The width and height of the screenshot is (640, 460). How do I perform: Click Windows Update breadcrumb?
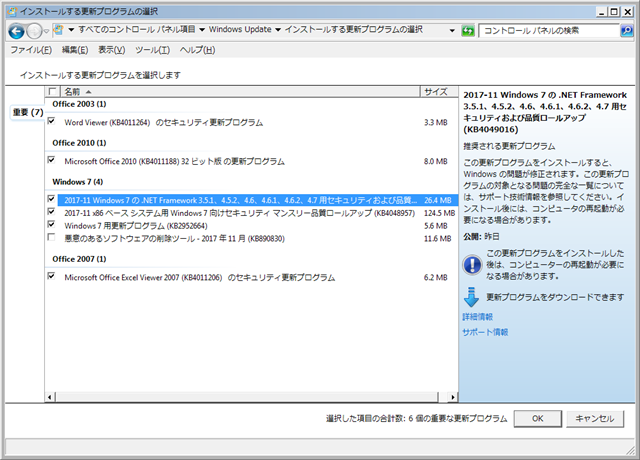coord(240,29)
